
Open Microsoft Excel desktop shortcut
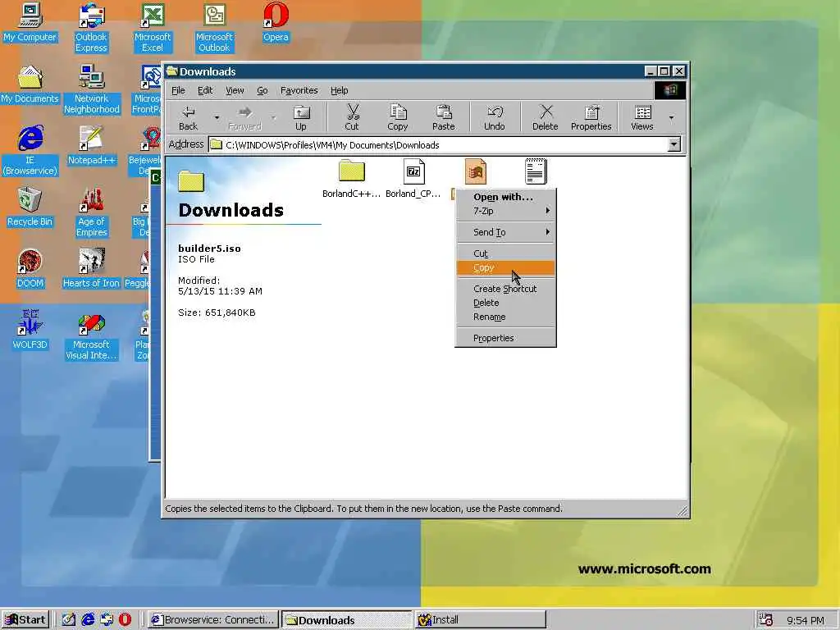click(152, 28)
